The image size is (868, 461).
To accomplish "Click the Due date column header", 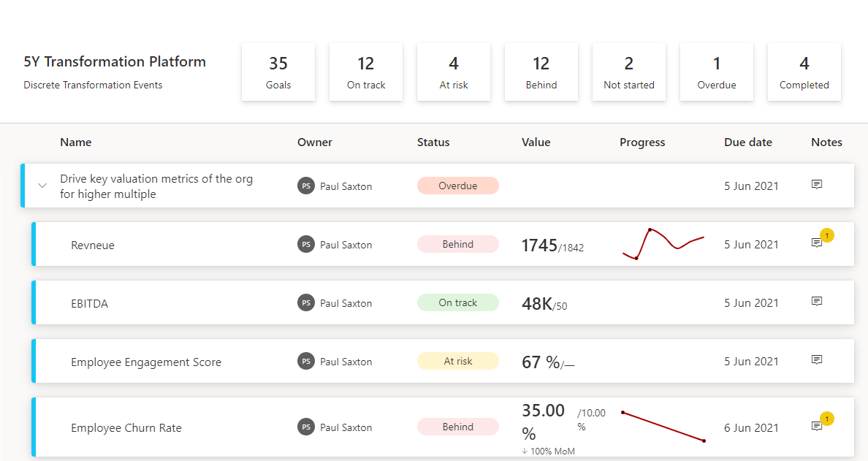I will pos(748,142).
